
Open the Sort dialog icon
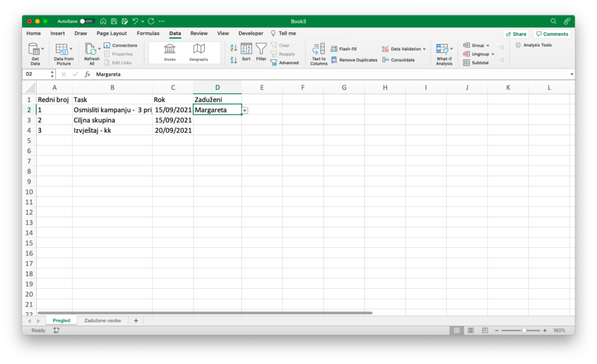(x=246, y=50)
